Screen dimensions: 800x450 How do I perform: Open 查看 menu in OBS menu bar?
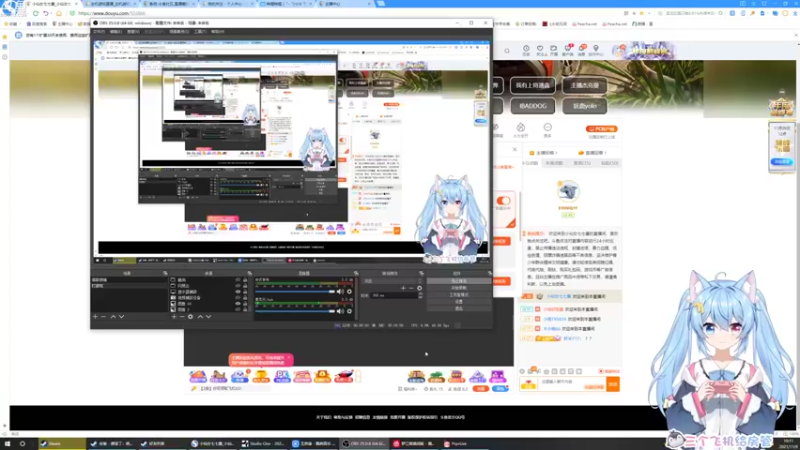(x=133, y=32)
